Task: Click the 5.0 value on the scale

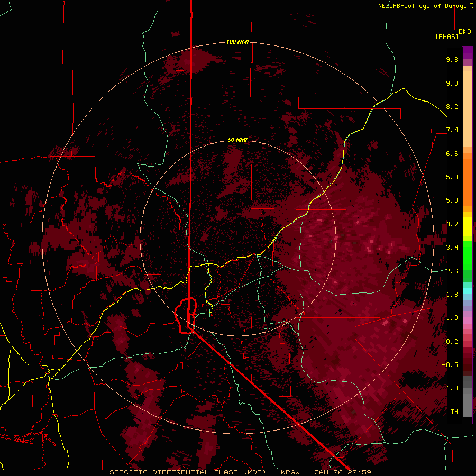Action: 452,200
